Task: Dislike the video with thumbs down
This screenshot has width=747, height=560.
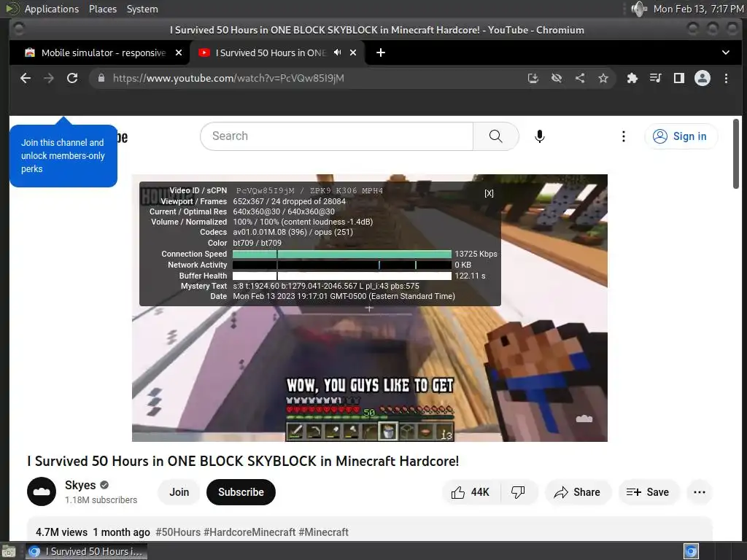Action: tap(519, 492)
